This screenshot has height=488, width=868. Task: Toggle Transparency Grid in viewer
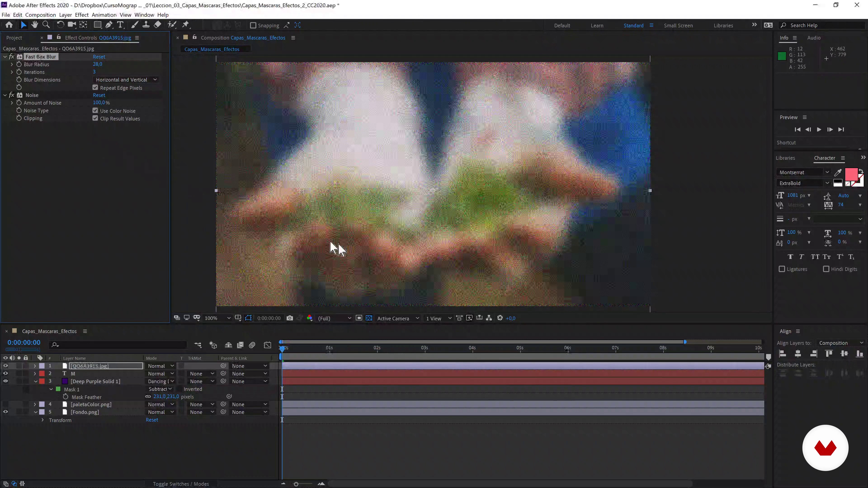click(369, 318)
